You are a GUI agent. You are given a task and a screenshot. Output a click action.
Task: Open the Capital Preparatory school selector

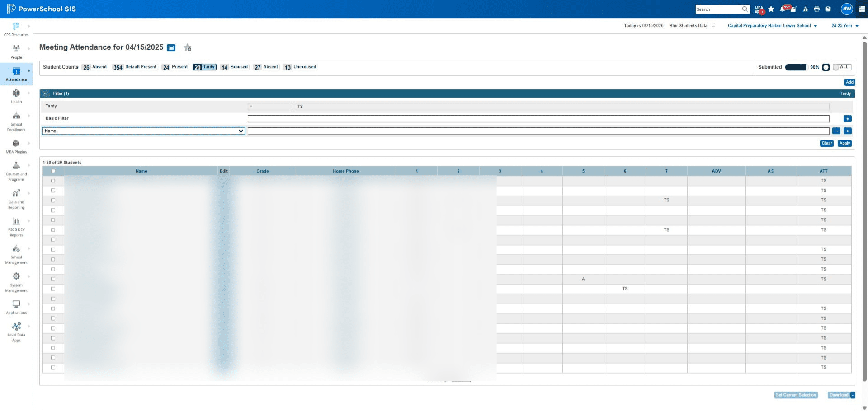pyautogui.click(x=772, y=26)
